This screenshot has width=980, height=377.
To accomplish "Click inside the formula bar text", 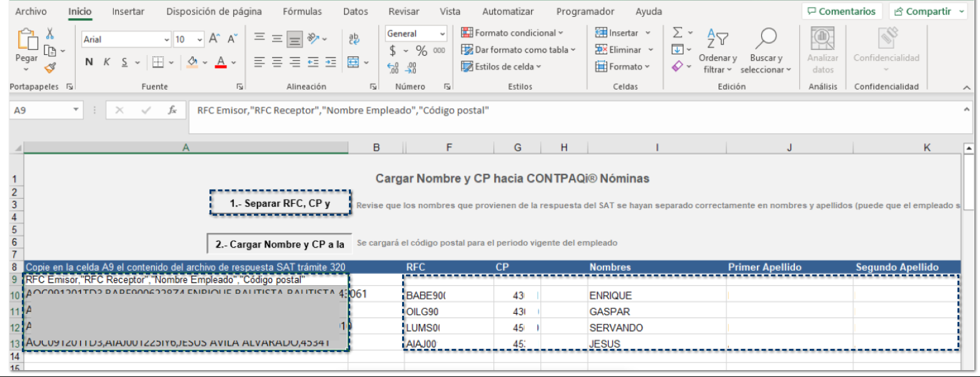I will coord(343,110).
